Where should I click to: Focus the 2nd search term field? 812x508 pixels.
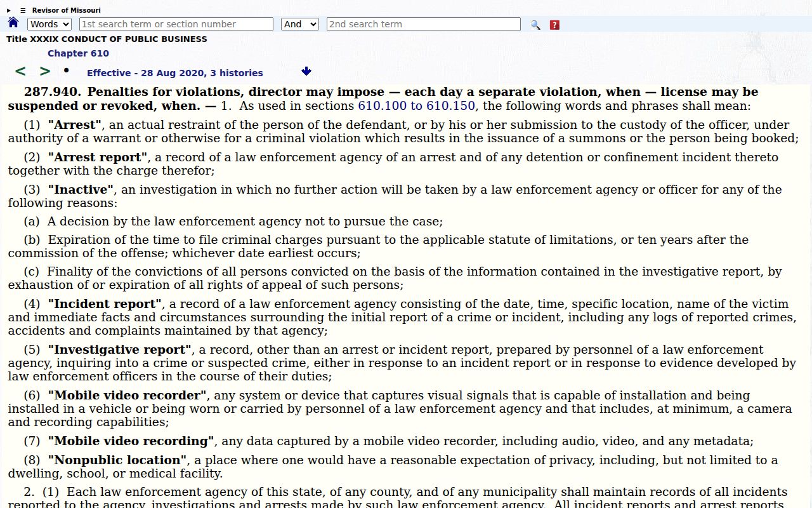(424, 24)
